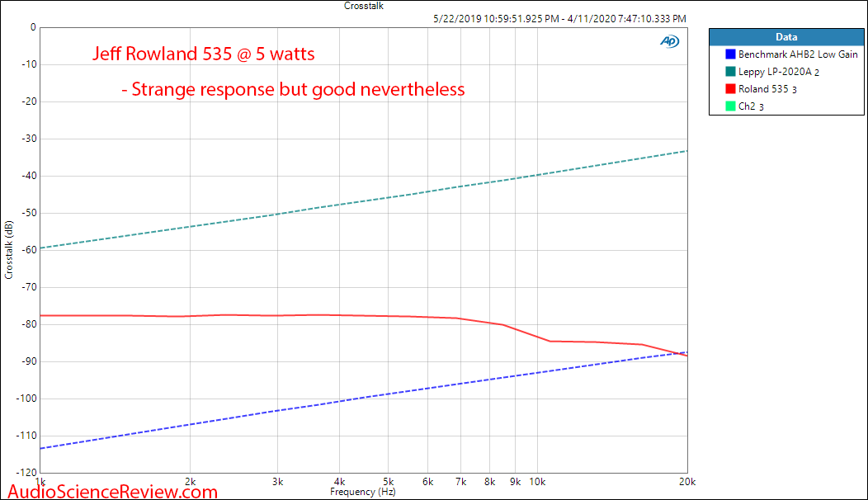Click the '8k' frequency axis tick
Viewport: 868px width, 500px height.
pos(489,482)
